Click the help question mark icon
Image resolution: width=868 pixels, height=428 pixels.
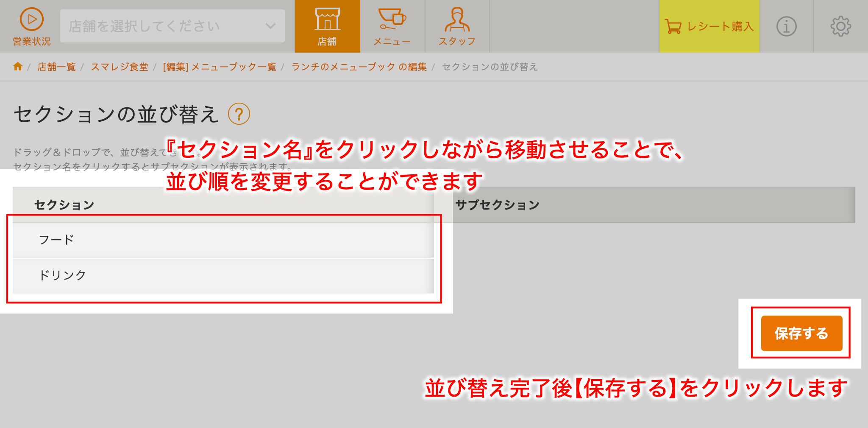[x=239, y=114]
